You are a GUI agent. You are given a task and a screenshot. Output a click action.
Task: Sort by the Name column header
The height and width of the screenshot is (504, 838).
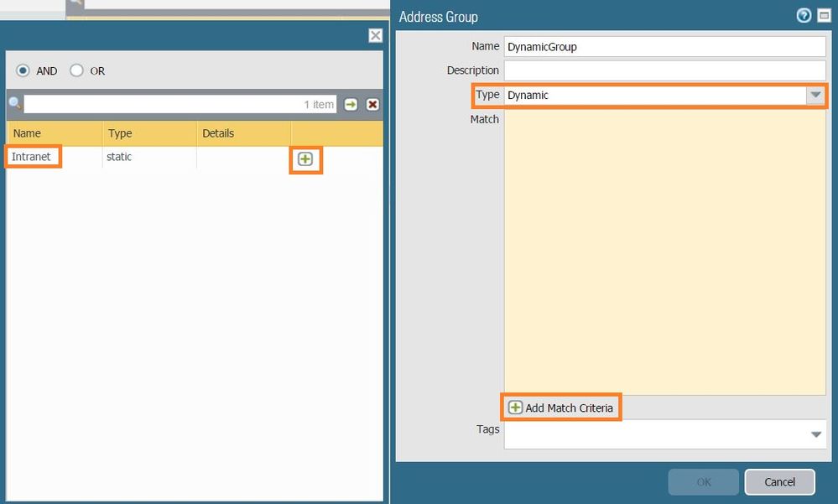tap(54, 133)
